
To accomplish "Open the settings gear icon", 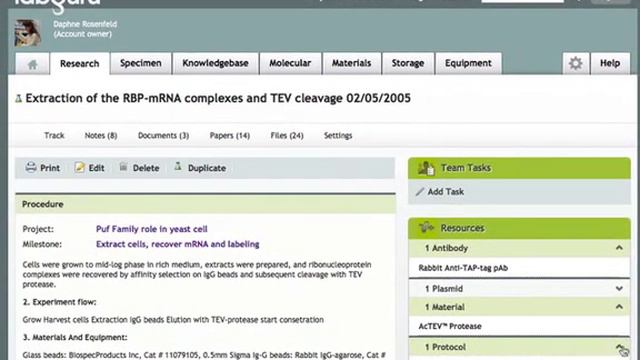I will [576, 63].
